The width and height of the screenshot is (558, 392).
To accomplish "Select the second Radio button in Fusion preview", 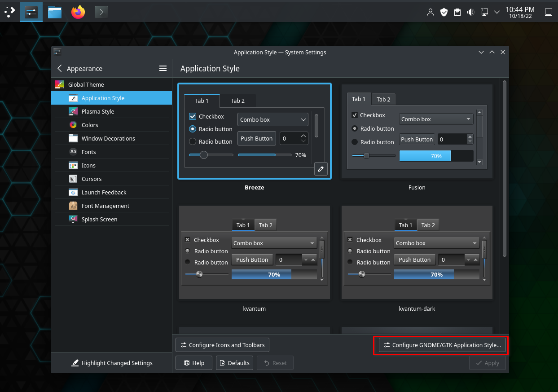I will (355, 142).
